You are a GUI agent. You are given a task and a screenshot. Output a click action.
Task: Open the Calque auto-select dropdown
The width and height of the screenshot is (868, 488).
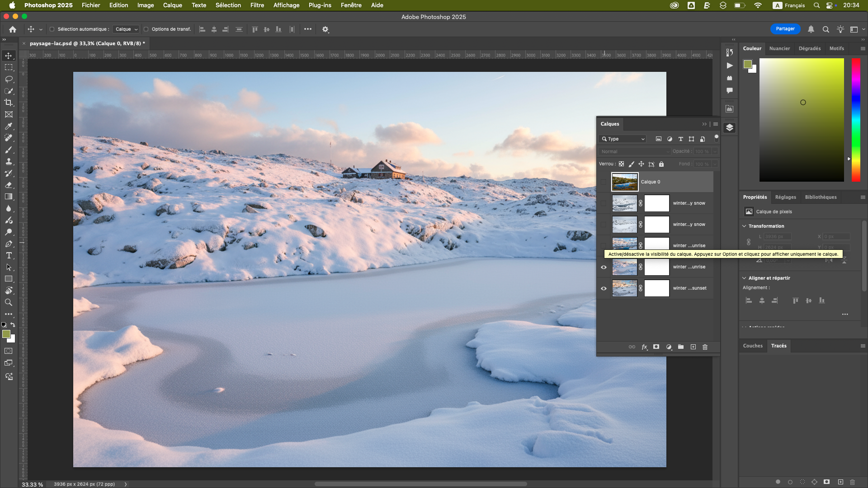126,29
